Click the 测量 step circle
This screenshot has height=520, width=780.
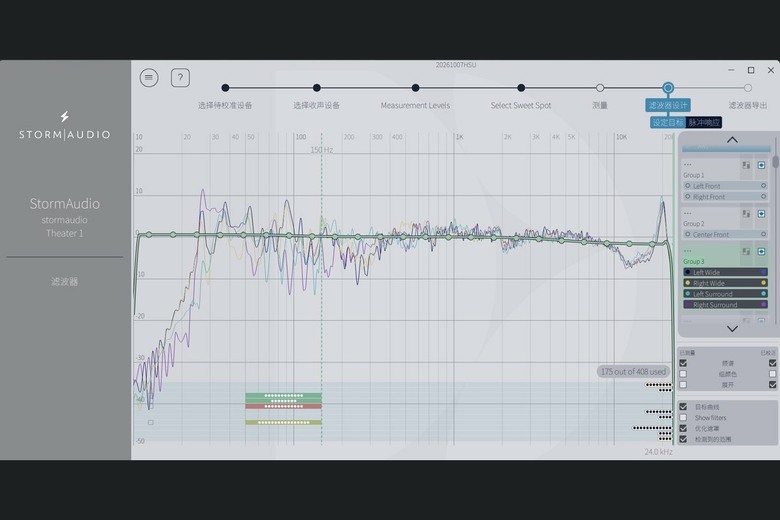600,88
